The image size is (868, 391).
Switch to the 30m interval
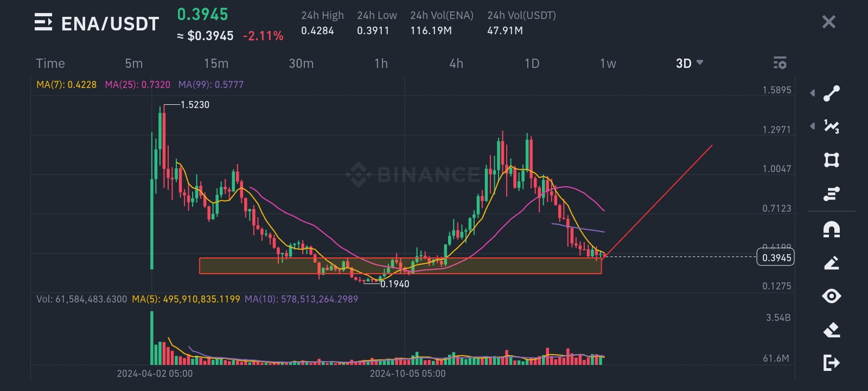tap(301, 64)
